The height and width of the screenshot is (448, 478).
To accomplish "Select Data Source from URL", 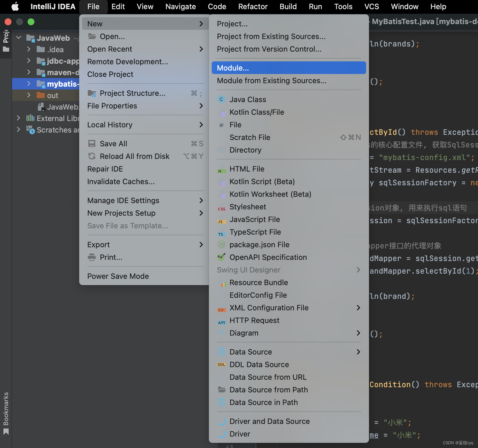I will 289,377.
